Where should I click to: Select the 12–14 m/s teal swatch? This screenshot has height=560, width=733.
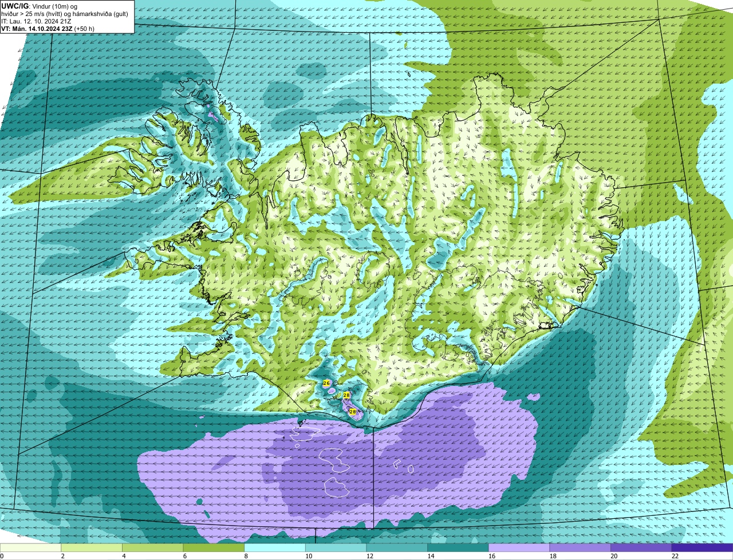(x=397, y=547)
